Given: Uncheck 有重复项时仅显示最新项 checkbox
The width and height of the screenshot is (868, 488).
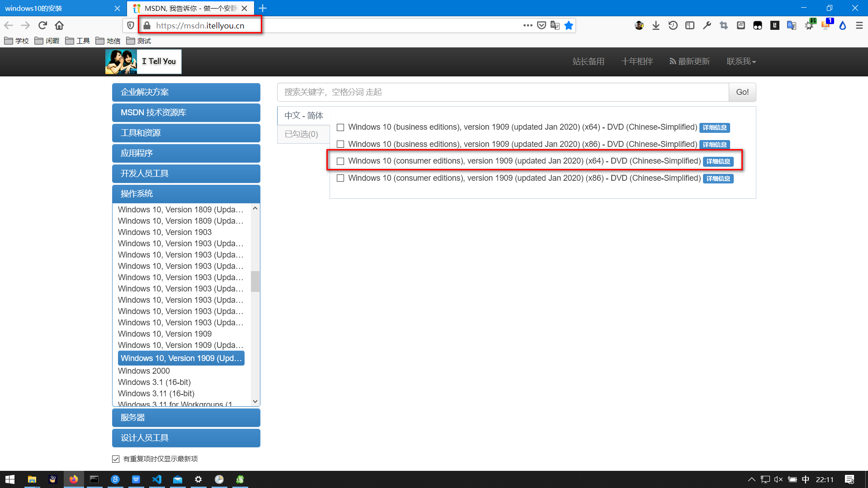Looking at the screenshot, I should pos(116,459).
